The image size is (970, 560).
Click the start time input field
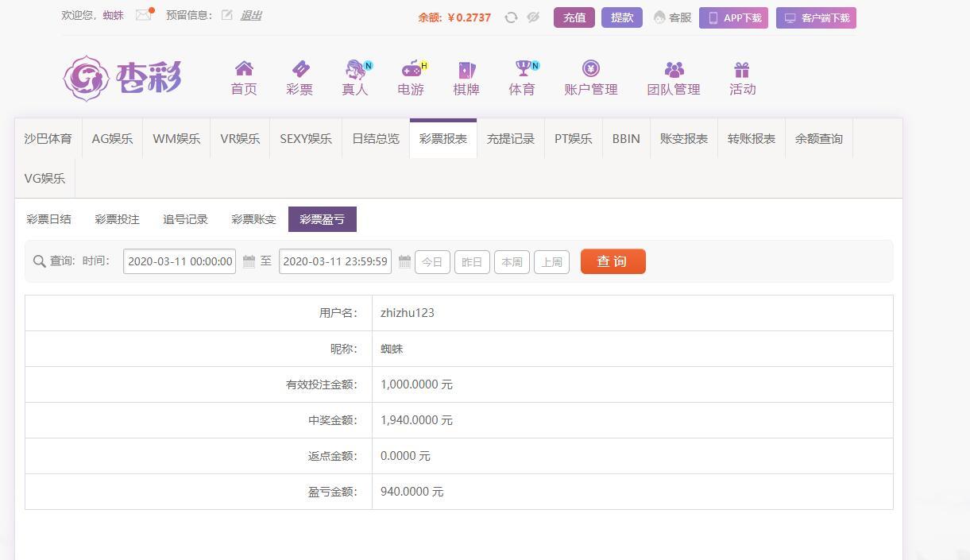click(x=180, y=261)
